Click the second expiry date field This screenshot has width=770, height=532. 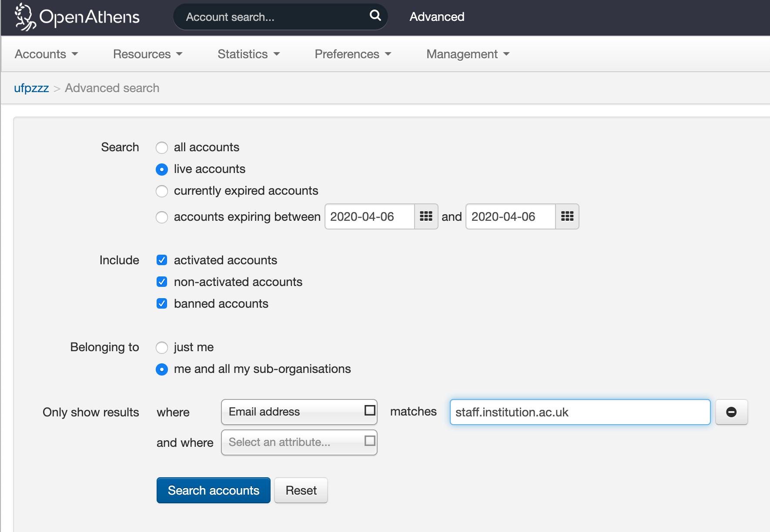pos(511,216)
